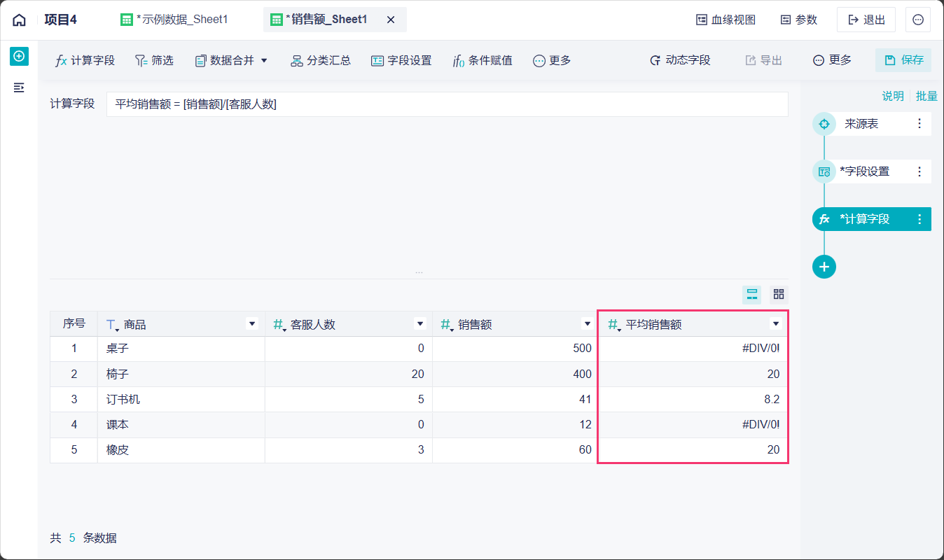944x560 pixels.
Task: Change the 平均销售额 field type icon
Action: tap(613, 325)
